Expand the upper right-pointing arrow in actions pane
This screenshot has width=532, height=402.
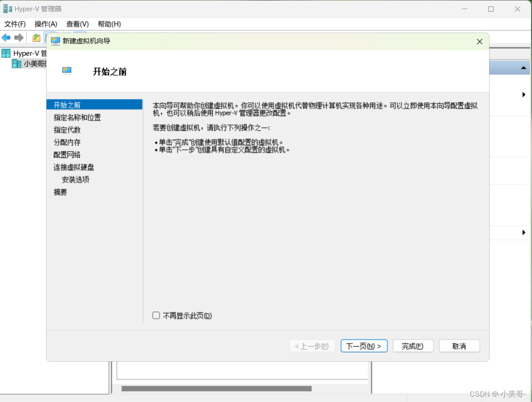click(x=523, y=95)
